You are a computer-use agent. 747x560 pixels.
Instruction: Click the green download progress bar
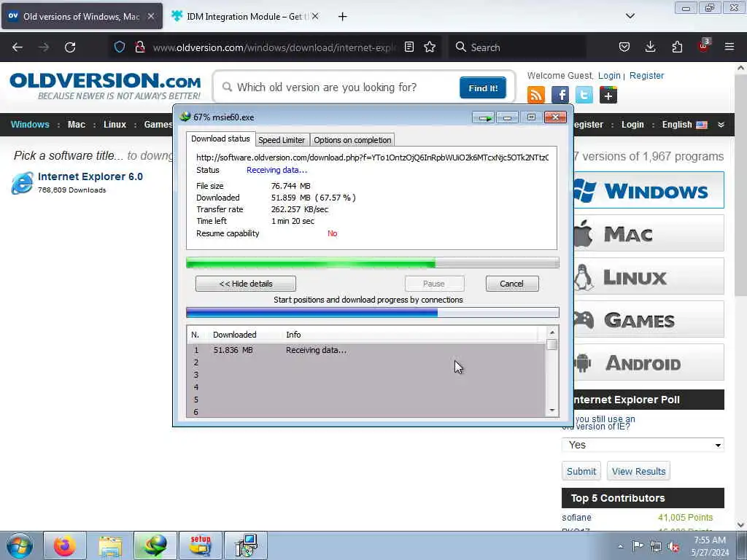(373, 262)
